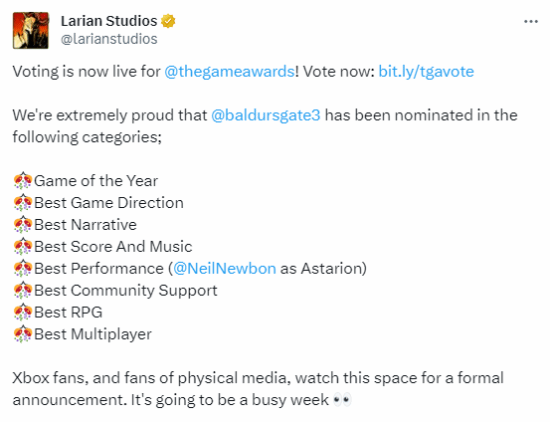This screenshot has height=422, width=550.
Task: Click the 'following categories' text line
Action: coord(87,137)
